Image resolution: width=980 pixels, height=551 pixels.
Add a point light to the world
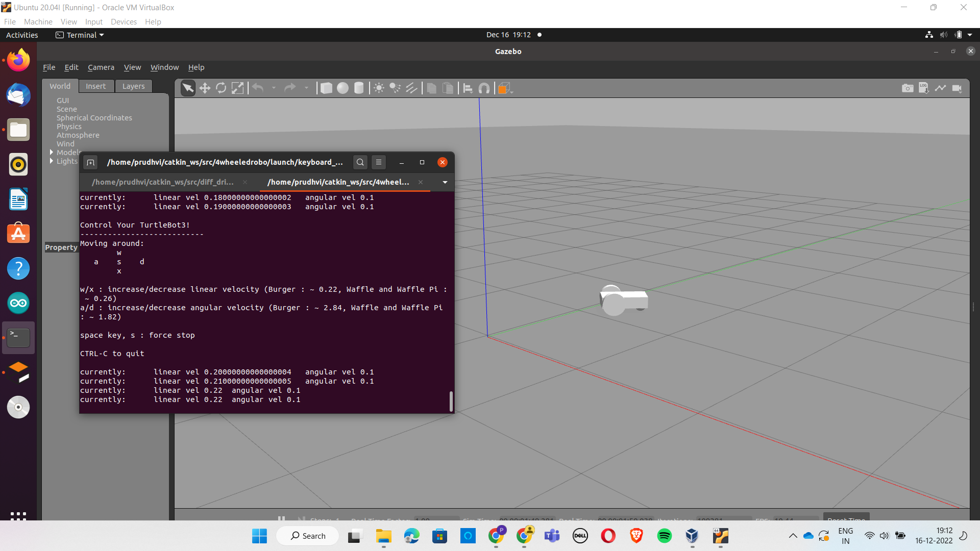pyautogui.click(x=378, y=88)
